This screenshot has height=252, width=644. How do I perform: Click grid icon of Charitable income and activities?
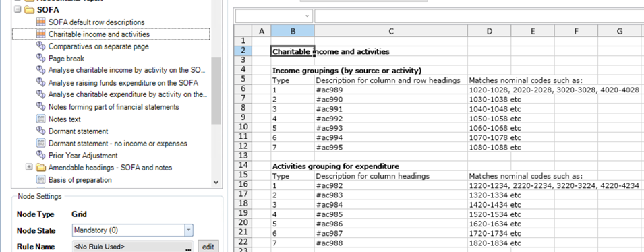[x=40, y=34]
